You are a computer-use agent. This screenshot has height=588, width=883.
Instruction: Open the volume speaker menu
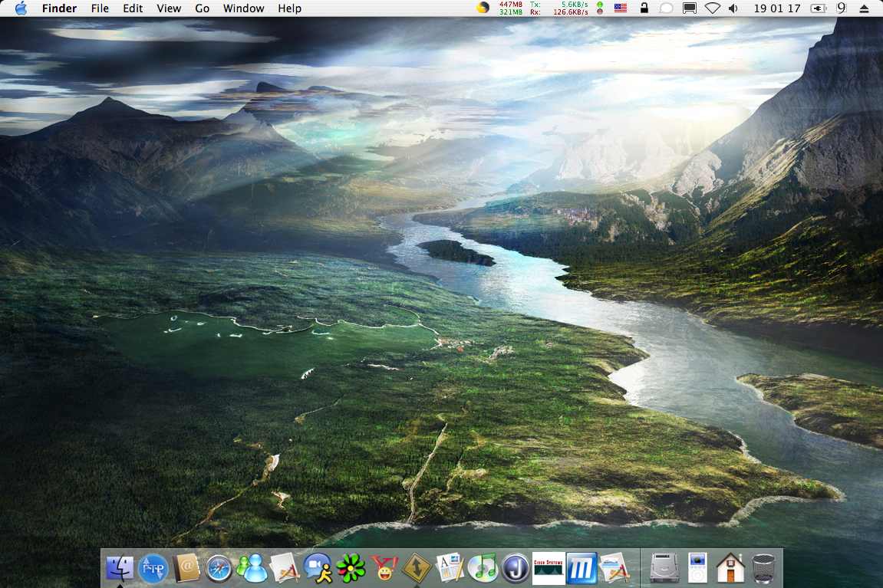[733, 8]
